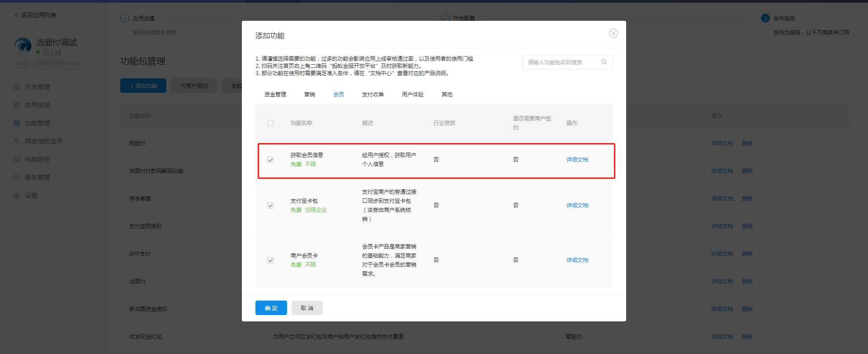The width and height of the screenshot is (868, 354).
Task: Toggle the select-all checkbox in table header
Action: 270,123
